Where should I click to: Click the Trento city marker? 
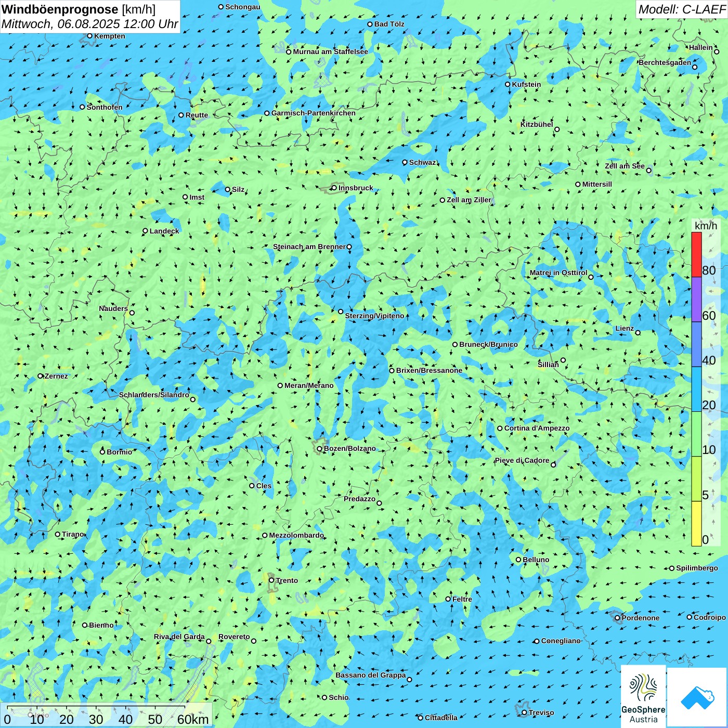(x=271, y=580)
